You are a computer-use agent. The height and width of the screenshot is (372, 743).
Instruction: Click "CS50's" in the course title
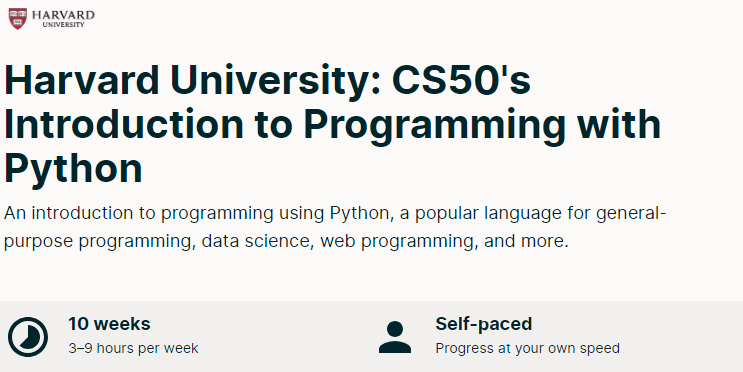point(461,80)
